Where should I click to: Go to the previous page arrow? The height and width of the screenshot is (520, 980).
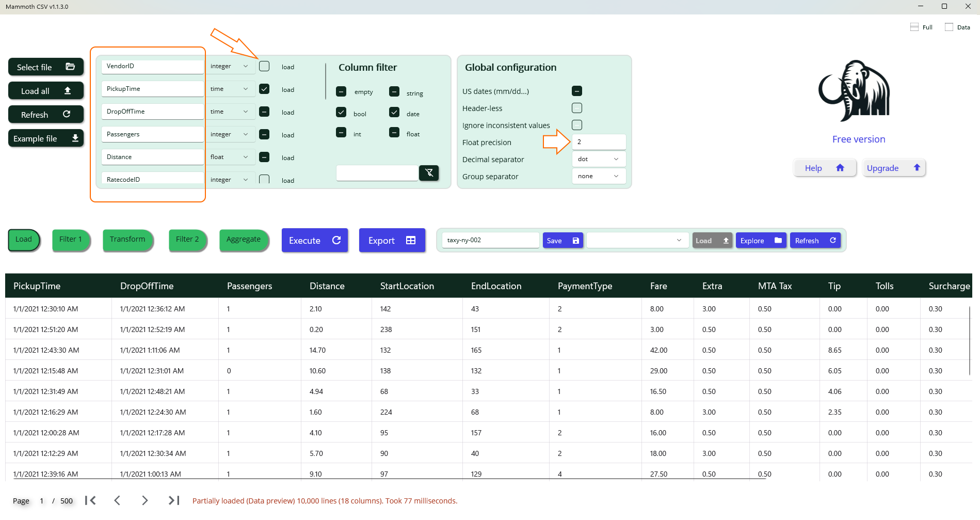117,500
